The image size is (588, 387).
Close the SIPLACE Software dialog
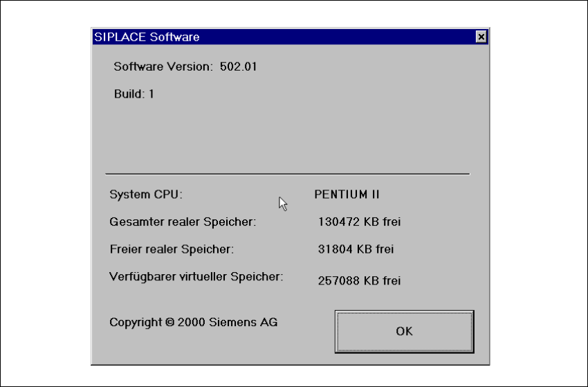481,37
